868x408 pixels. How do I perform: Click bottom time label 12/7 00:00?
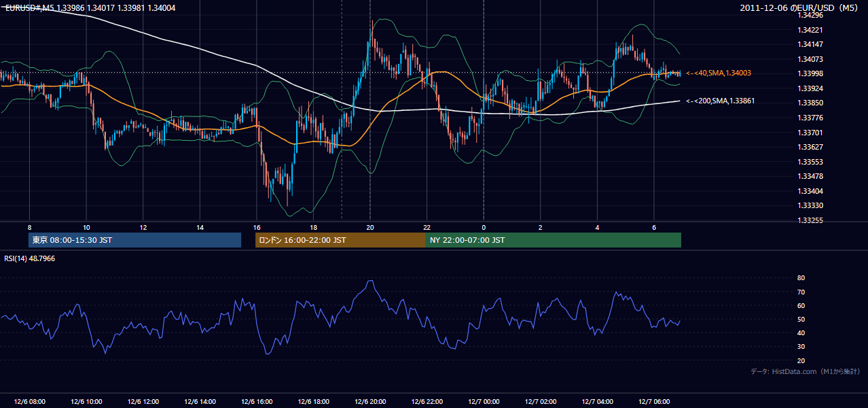(484, 402)
